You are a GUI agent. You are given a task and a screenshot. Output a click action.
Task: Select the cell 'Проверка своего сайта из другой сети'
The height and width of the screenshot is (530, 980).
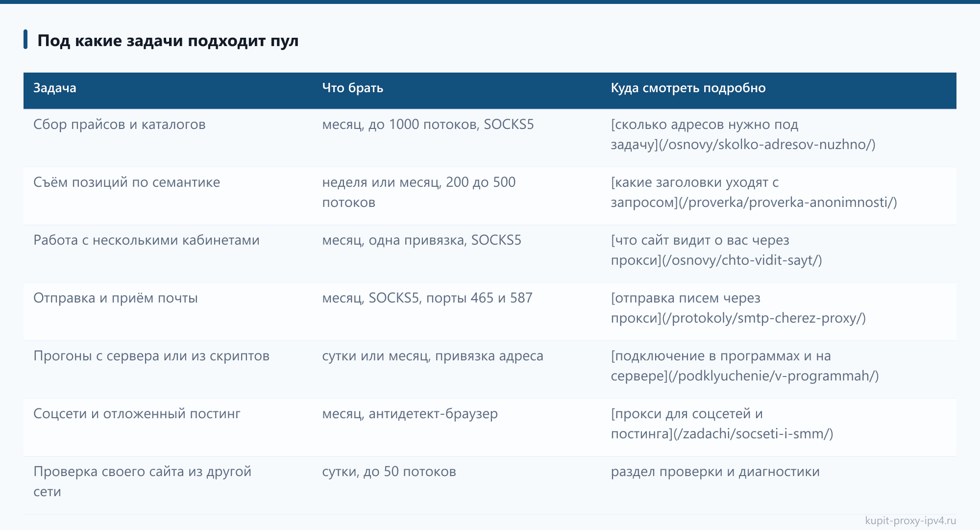pyautogui.click(x=168, y=485)
